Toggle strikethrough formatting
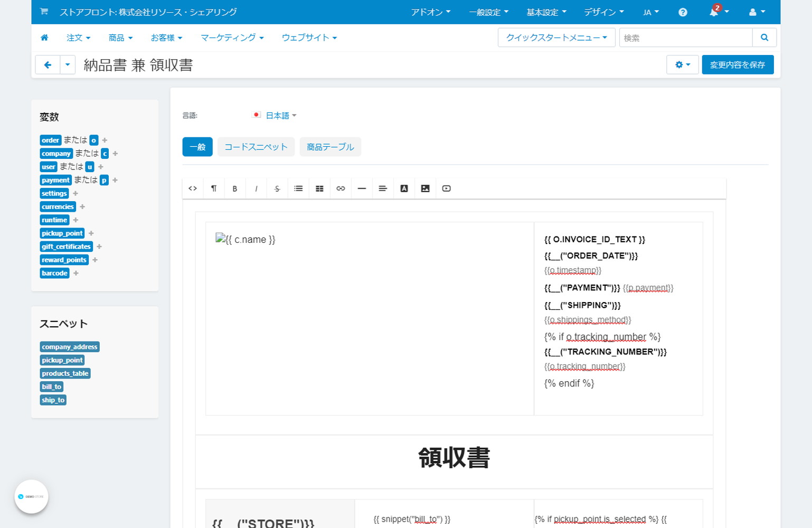 (277, 188)
